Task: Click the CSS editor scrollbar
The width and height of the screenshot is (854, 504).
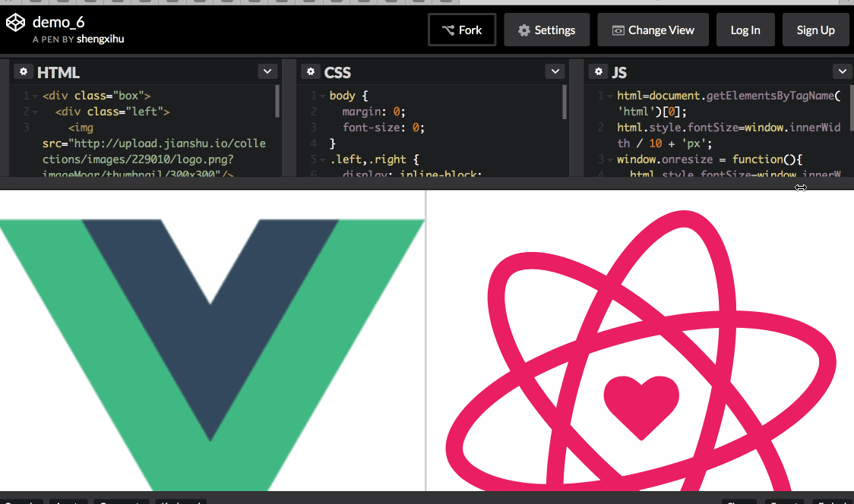Action: [565, 102]
